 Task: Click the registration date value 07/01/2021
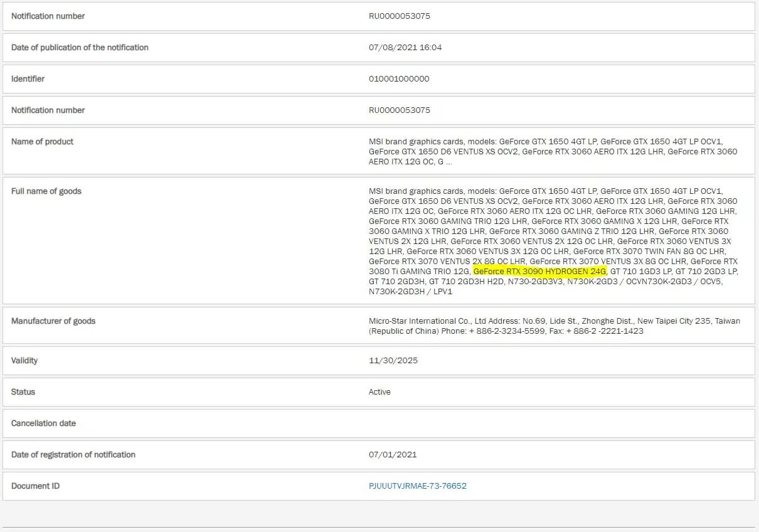(393, 454)
